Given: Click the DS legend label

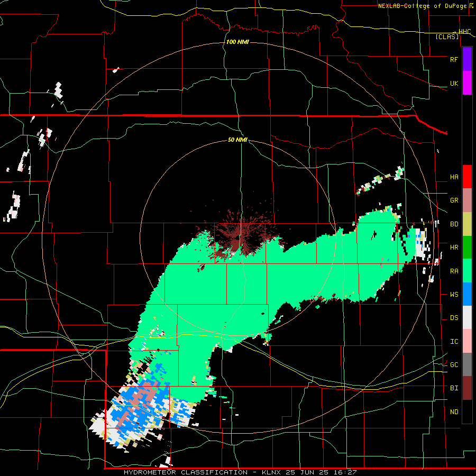Looking at the screenshot, I should point(454,318).
